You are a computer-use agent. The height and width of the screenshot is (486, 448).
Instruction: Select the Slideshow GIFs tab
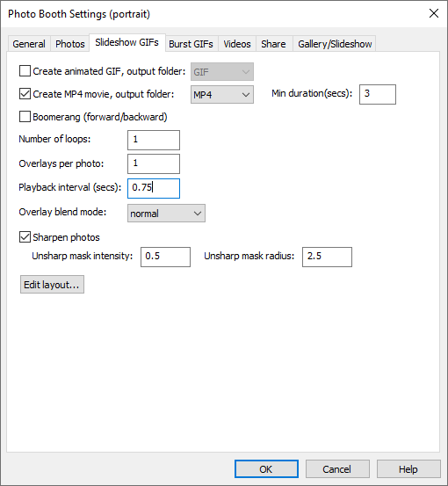click(127, 42)
